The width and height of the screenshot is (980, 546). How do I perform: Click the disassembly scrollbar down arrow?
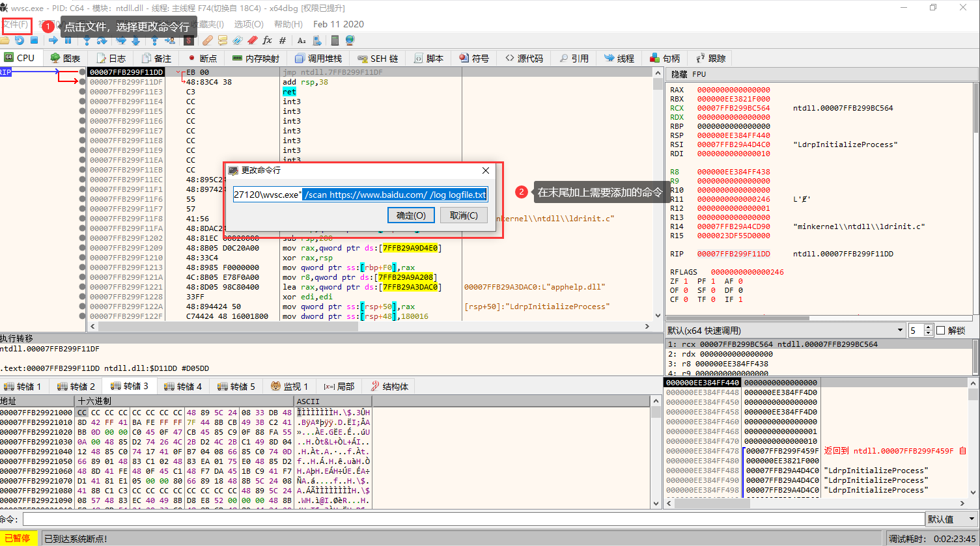[x=658, y=315]
